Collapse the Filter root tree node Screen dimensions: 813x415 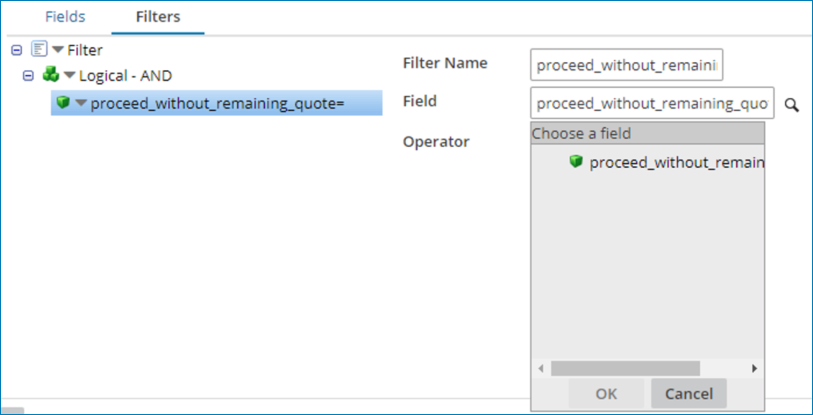pos(17,50)
